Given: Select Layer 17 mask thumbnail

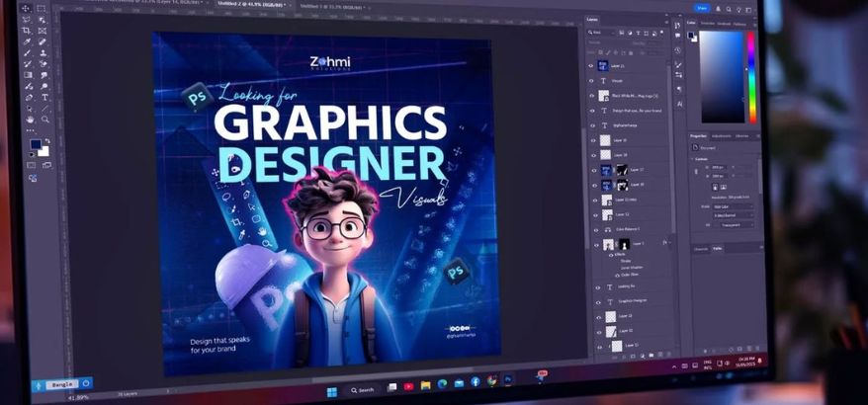Looking at the screenshot, I should tap(622, 169).
